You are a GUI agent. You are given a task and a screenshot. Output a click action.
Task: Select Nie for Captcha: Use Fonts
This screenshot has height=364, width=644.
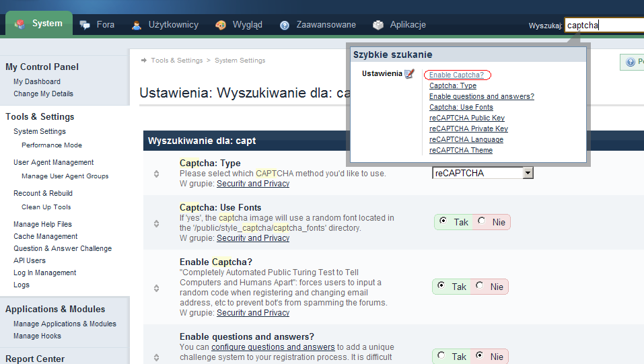[481, 221]
